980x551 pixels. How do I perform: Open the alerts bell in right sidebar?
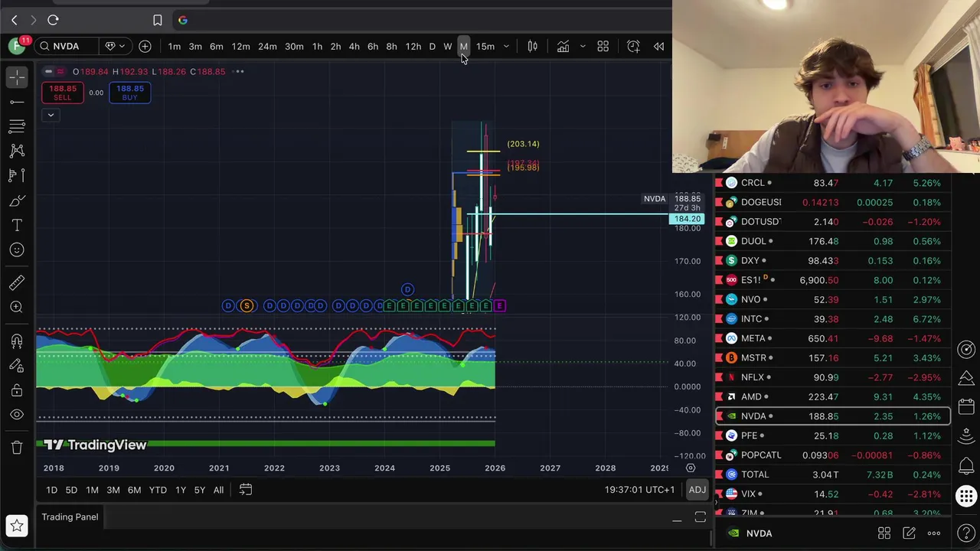[966, 466]
